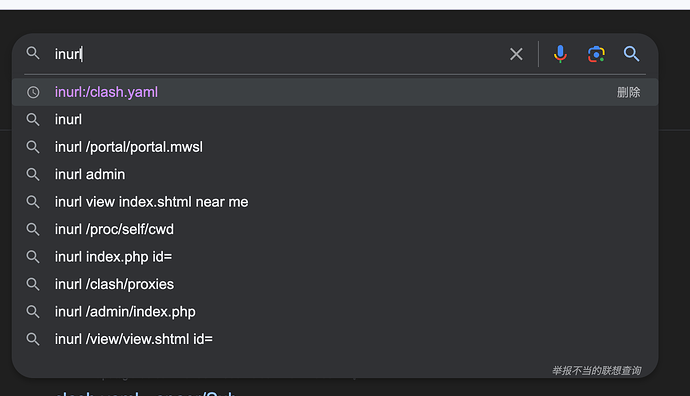Delete the clash.yaml history entry via 删除

[628, 92]
